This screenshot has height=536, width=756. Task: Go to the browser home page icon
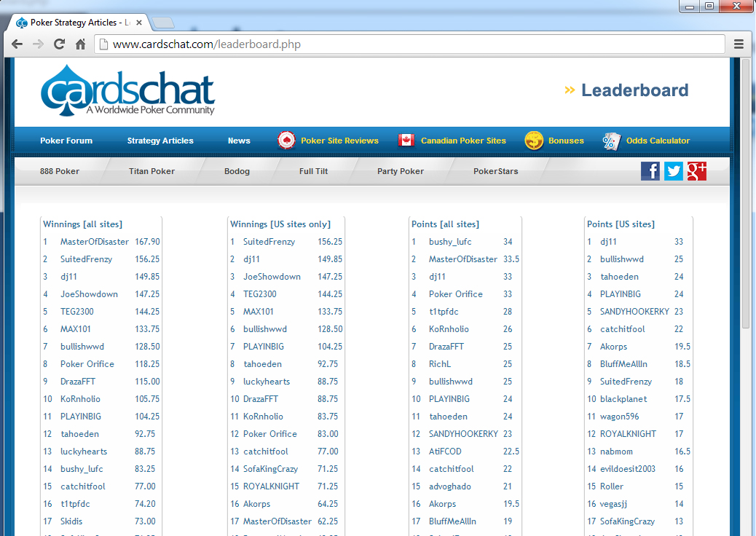[81, 44]
